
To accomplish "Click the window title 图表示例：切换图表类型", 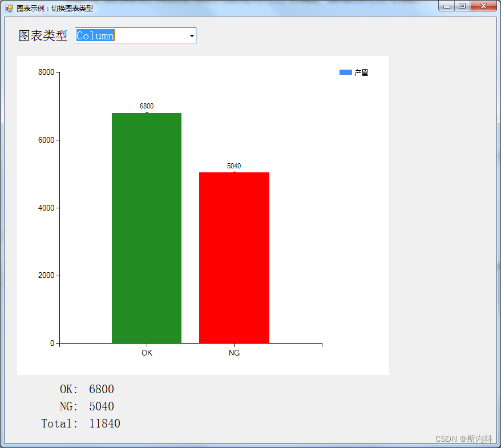I will click(55, 9).
